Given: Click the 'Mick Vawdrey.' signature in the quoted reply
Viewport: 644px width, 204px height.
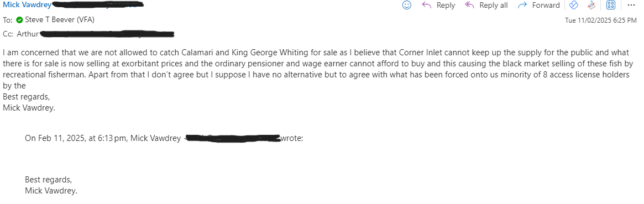Looking at the screenshot, I should [51, 190].
